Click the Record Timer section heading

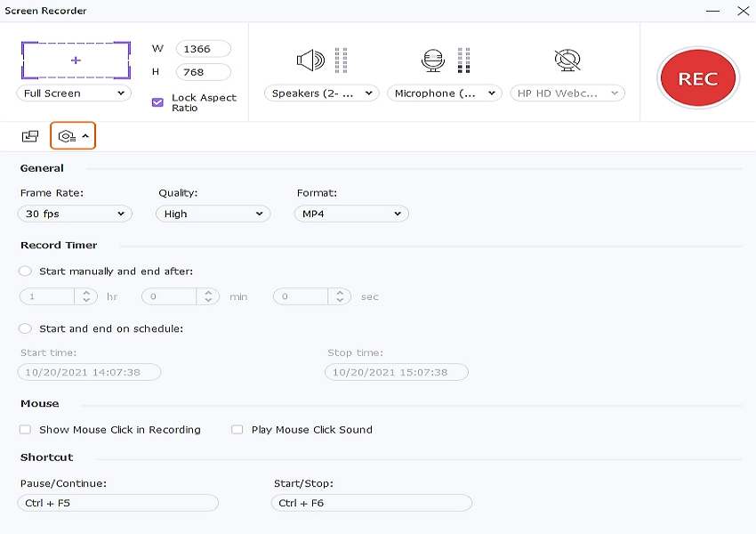click(59, 245)
